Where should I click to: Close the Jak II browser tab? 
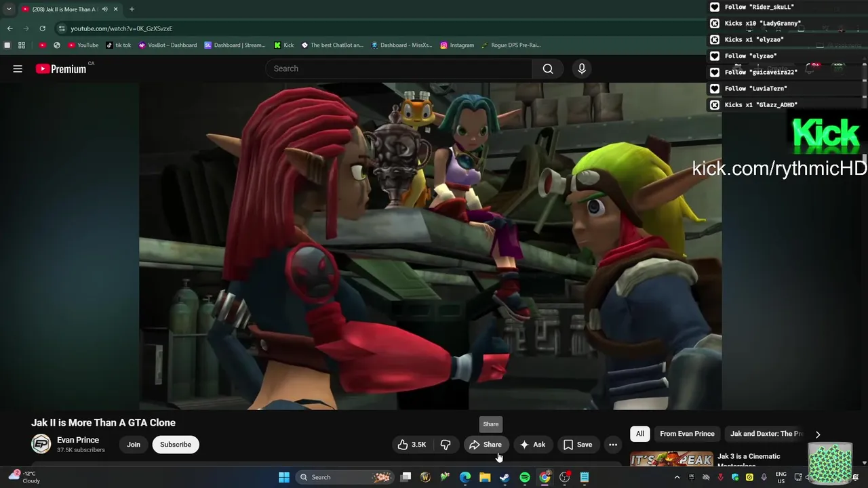[x=116, y=9]
